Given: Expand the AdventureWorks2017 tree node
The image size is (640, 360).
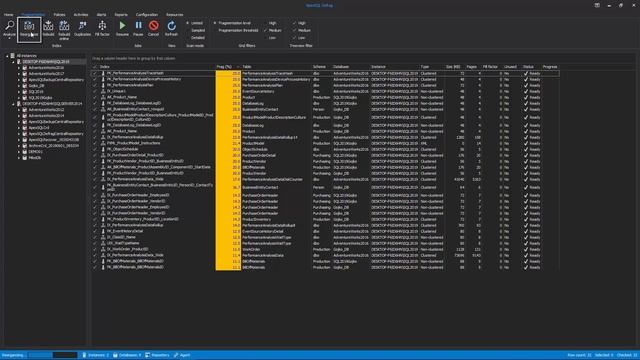Looking at the screenshot, I should [19, 74].
